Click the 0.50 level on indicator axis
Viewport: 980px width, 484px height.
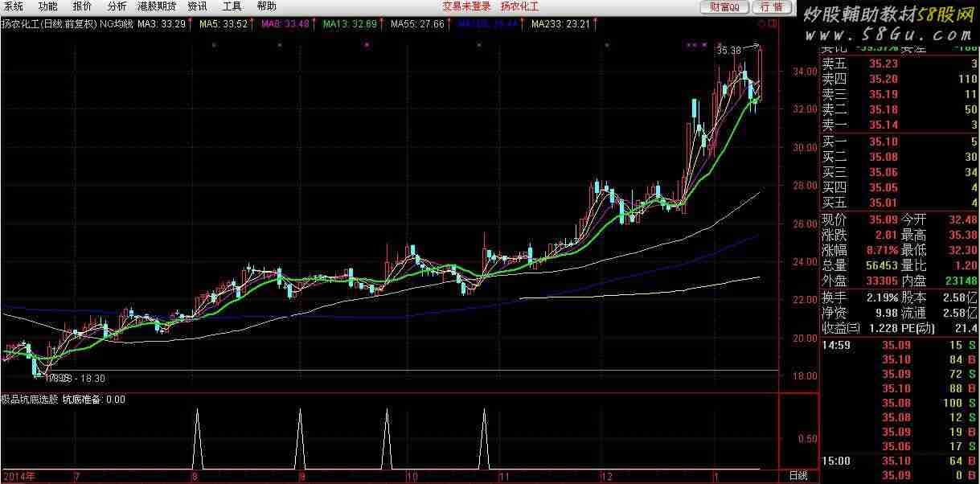point(809,439)
